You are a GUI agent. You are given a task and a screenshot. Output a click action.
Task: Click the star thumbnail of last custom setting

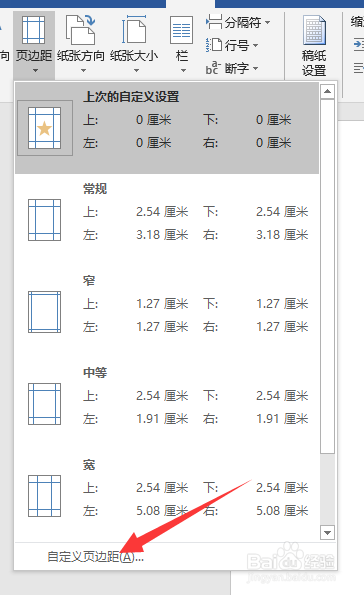(45, 128)
